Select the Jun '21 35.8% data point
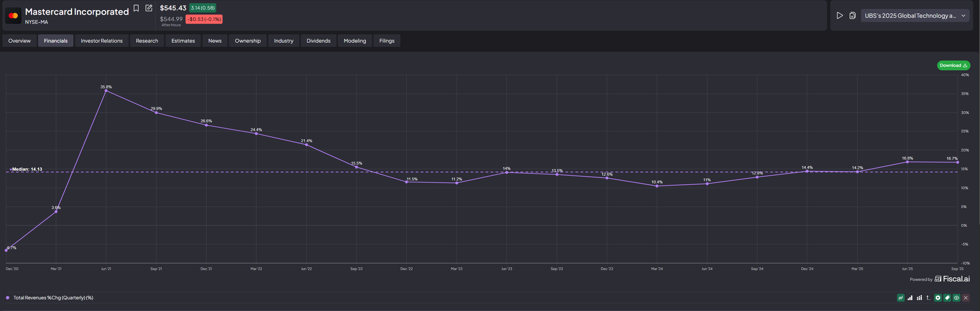Screen dimensions: 980x311 (x=106, y=91)
